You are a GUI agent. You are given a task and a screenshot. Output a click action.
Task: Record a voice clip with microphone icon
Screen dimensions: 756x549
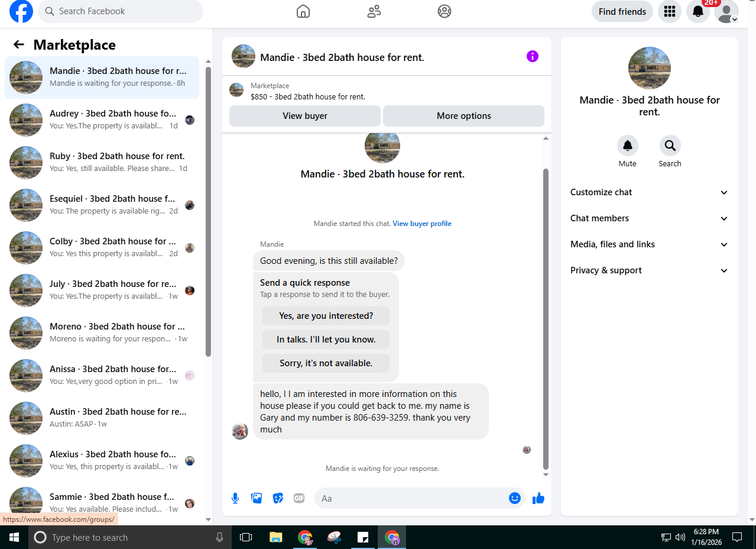(x=235, y=498)
